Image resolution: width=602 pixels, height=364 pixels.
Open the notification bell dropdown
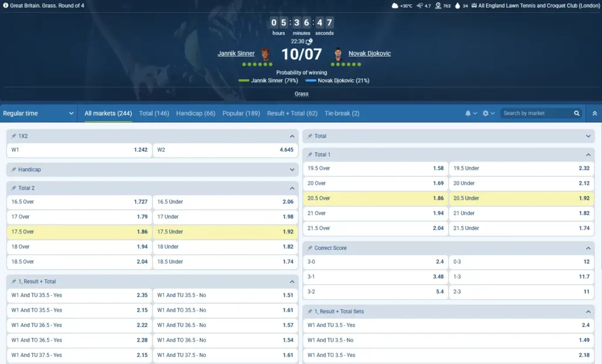pyautogui.click(x=471, y=113)
